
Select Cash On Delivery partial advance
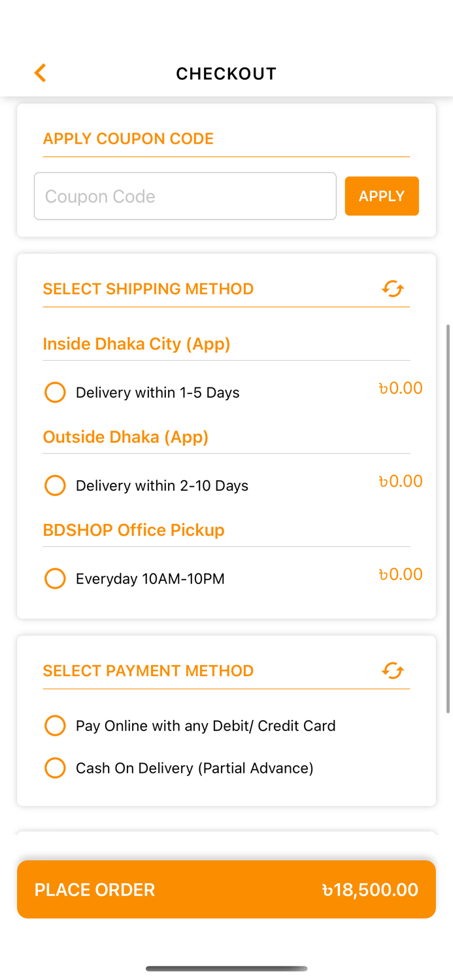(55, 768)
